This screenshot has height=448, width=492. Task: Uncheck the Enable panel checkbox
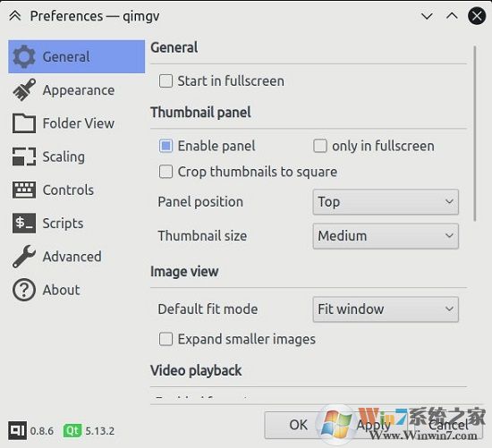coord(165,146)
